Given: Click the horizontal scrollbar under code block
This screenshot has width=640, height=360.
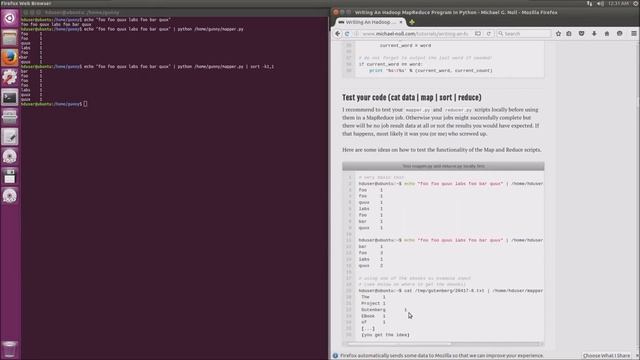Looking at the screenshot, I should [443, 344].
